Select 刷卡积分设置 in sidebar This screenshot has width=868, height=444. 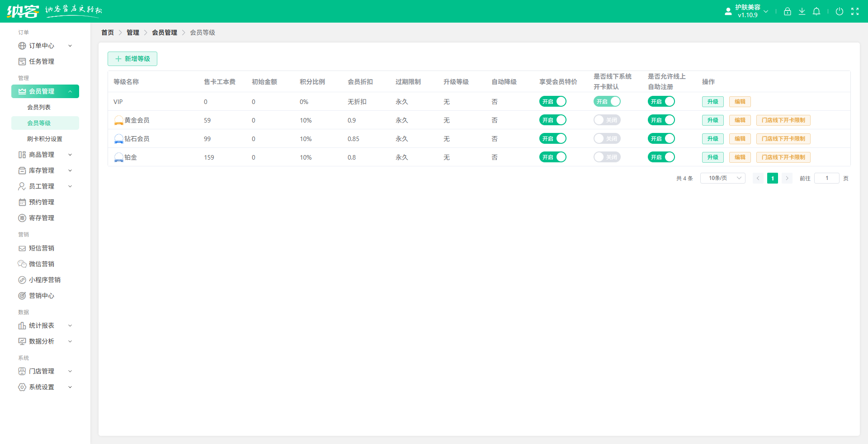[45, 139]
